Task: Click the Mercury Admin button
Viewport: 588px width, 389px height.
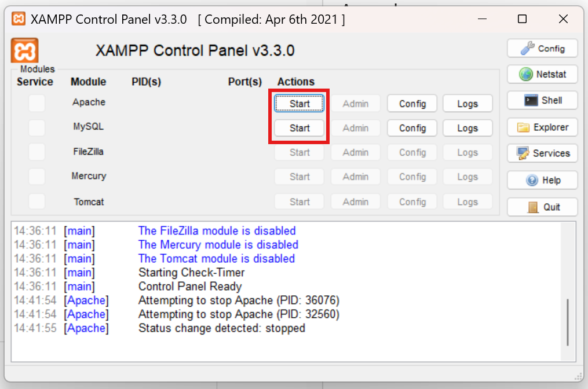Action: 356,177
